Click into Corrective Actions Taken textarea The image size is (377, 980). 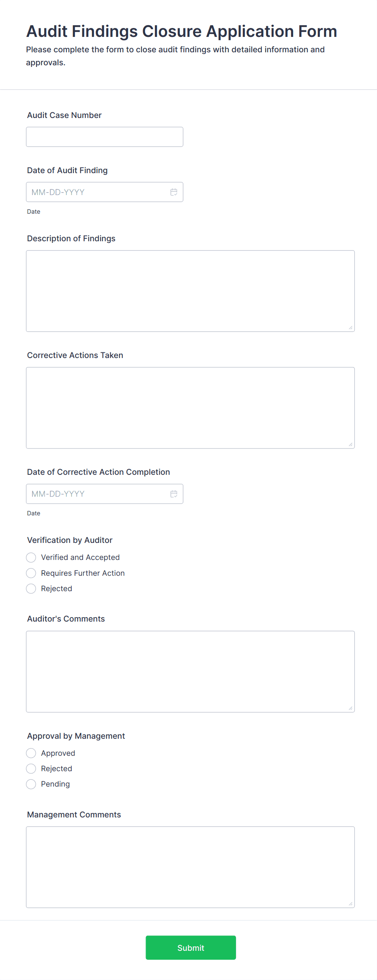tap(190, 408)
